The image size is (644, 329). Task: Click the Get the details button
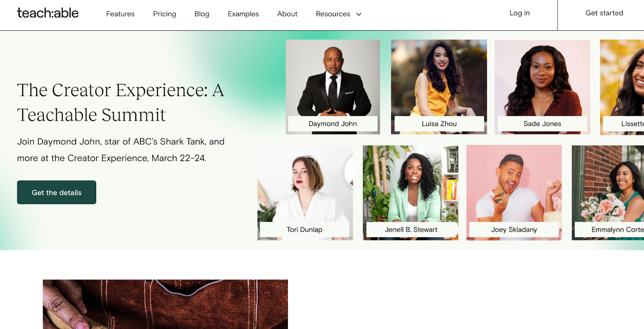(x=56, y=192)
